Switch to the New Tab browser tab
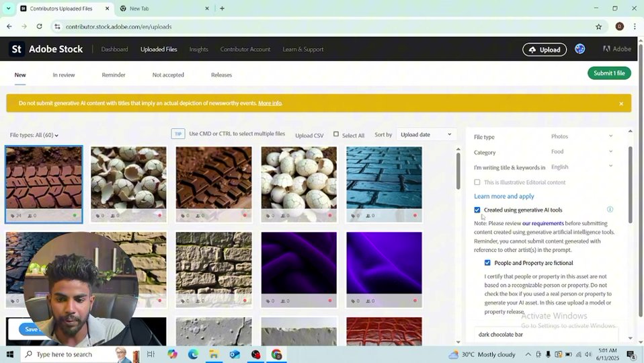644x363 pixels. pos(165,8)
